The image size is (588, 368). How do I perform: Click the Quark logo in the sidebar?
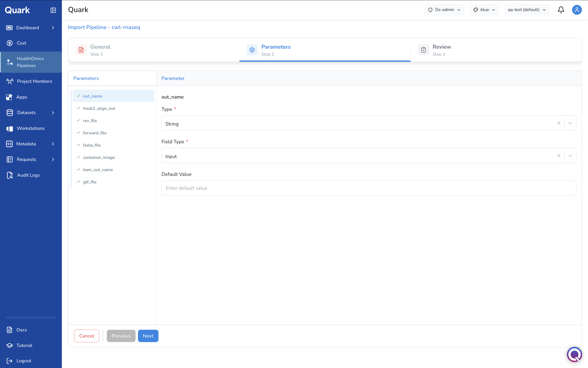point(17,10)
